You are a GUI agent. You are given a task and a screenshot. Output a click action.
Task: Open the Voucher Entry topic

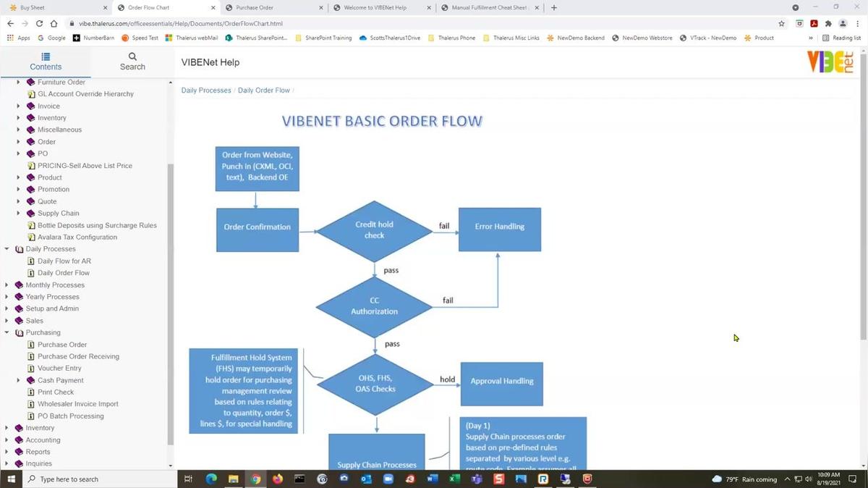(59, 369)
